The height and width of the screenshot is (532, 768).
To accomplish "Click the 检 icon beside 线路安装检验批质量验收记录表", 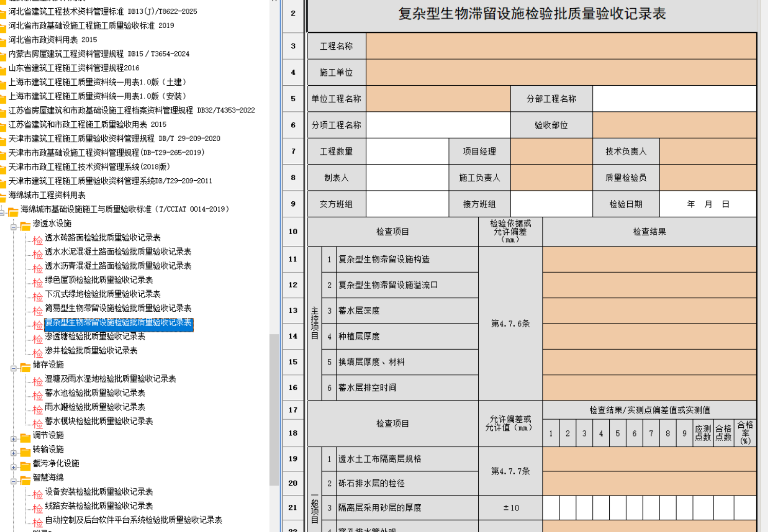I will click(x=38, y=508).
